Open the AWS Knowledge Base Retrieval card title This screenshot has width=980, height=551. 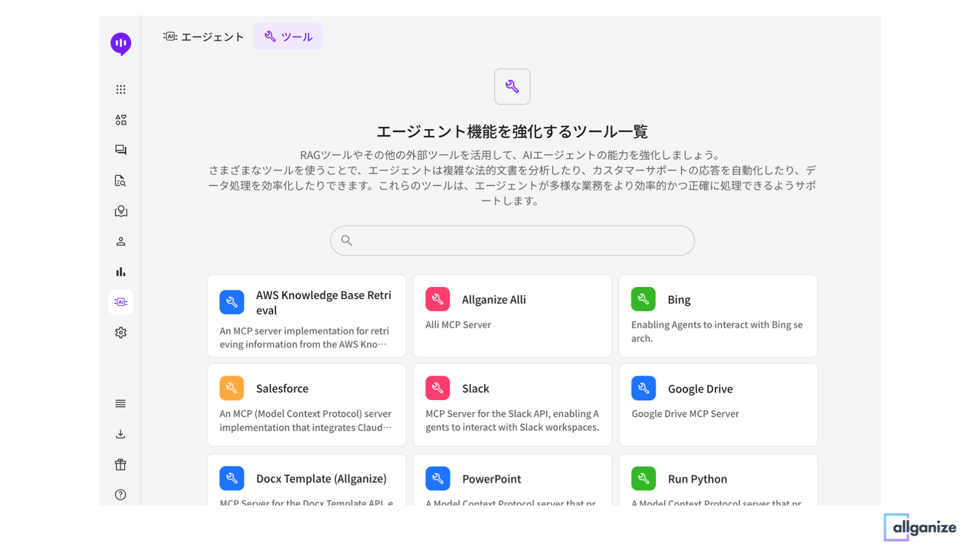pyautogui.click(x=323, y=303)
